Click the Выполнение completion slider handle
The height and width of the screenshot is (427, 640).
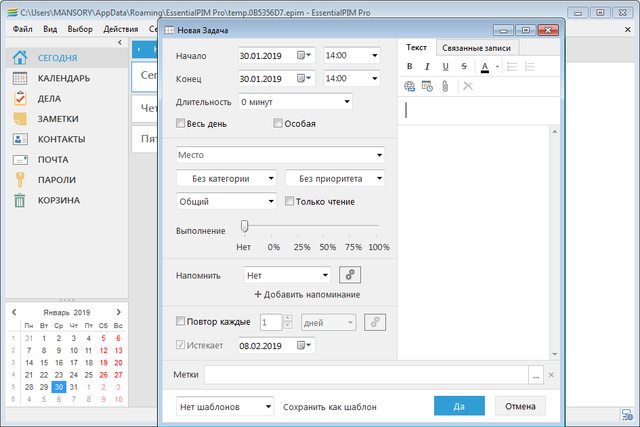coord(244,227)
